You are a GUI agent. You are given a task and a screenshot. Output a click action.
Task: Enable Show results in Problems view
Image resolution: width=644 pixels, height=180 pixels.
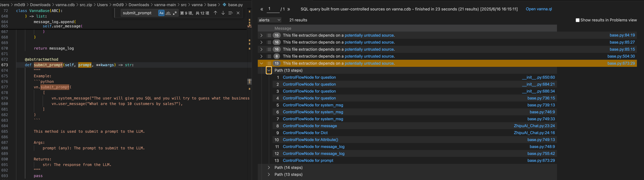pos(577,20)
